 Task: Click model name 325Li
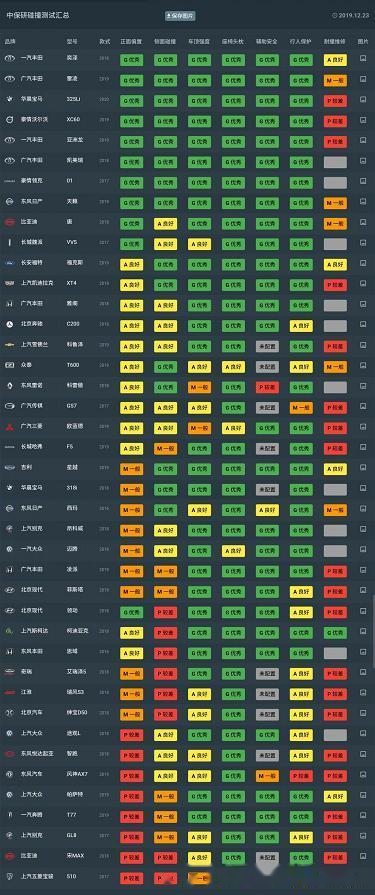[x=74, y=99]
